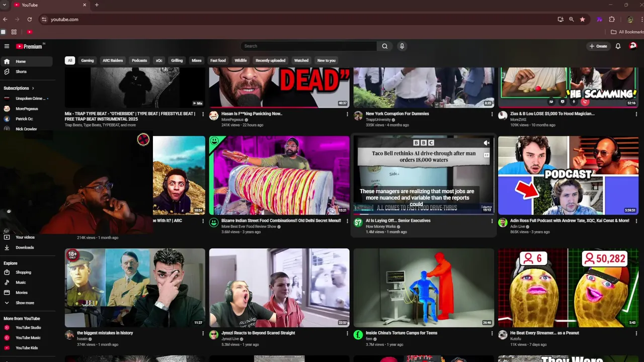Viewport: 644px width, 362px height.
Task: Open options for AI Is Laying Off video
Action: coord(492,221)
